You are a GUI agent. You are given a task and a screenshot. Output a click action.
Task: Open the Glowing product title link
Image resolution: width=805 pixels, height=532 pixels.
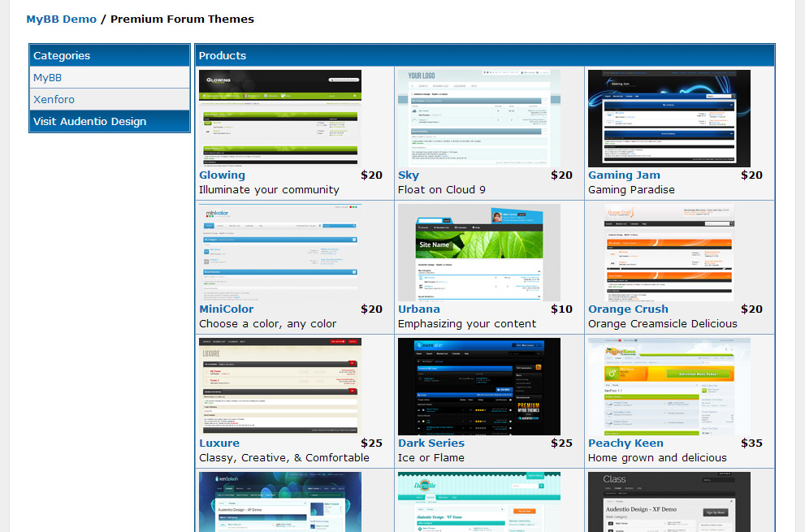pyautogui.click(x=222, y=175)
